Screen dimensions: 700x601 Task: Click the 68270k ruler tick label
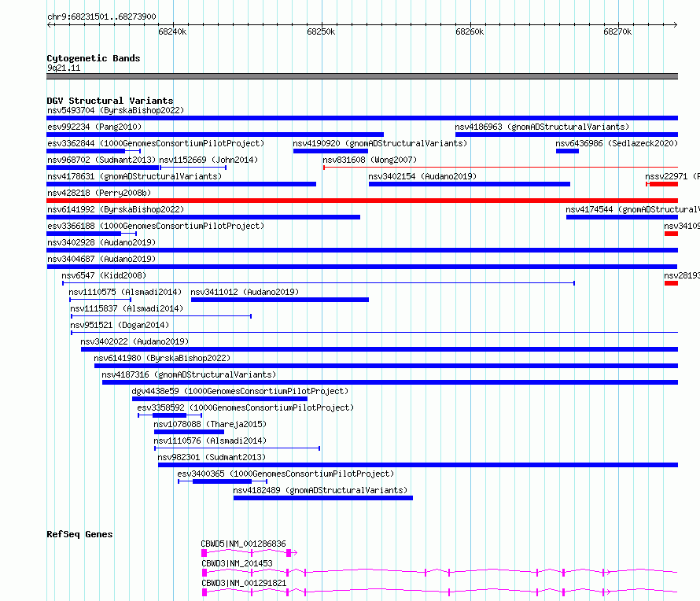[x=617, y=31]
